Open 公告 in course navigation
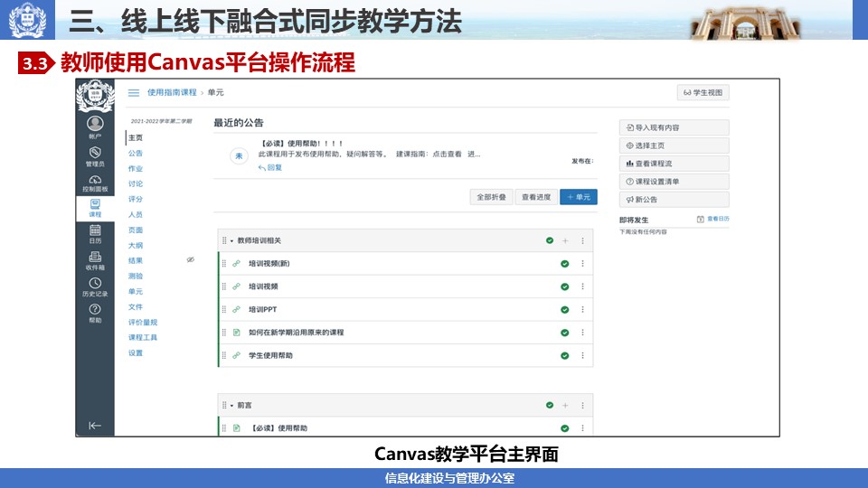 [x=136, y=154]
